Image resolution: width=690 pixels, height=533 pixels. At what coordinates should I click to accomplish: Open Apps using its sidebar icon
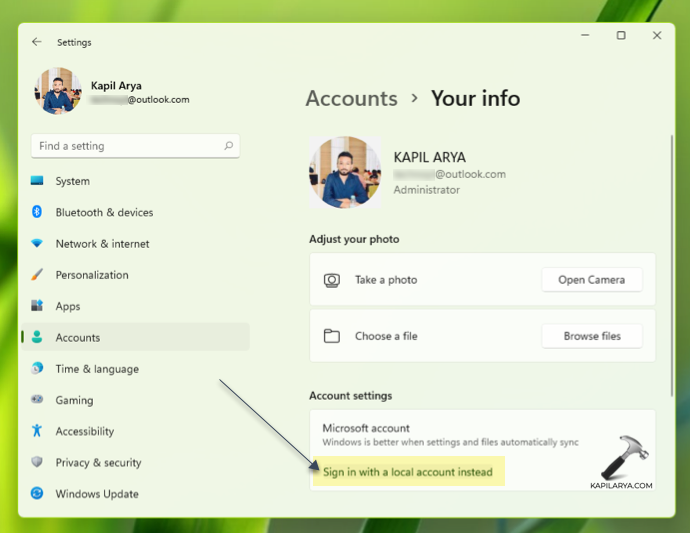tap(37, 306)
